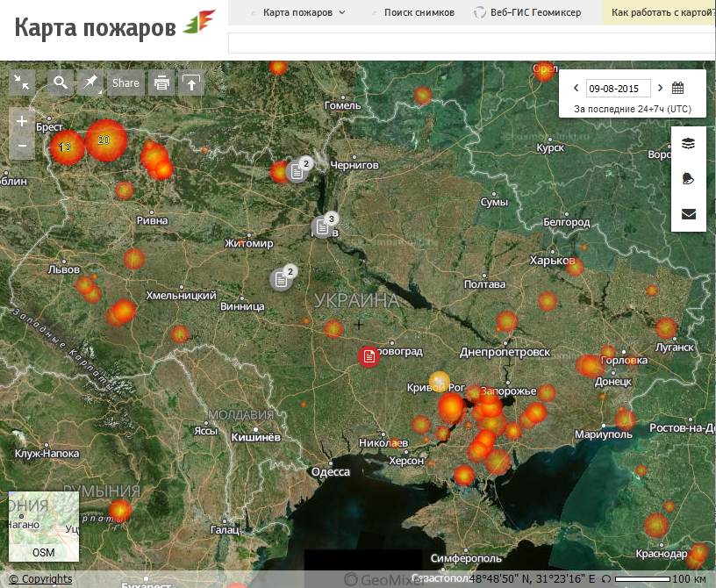Toggle the OSM mini-map basemap
Viewport: 716px width, 588px height.
43,552
